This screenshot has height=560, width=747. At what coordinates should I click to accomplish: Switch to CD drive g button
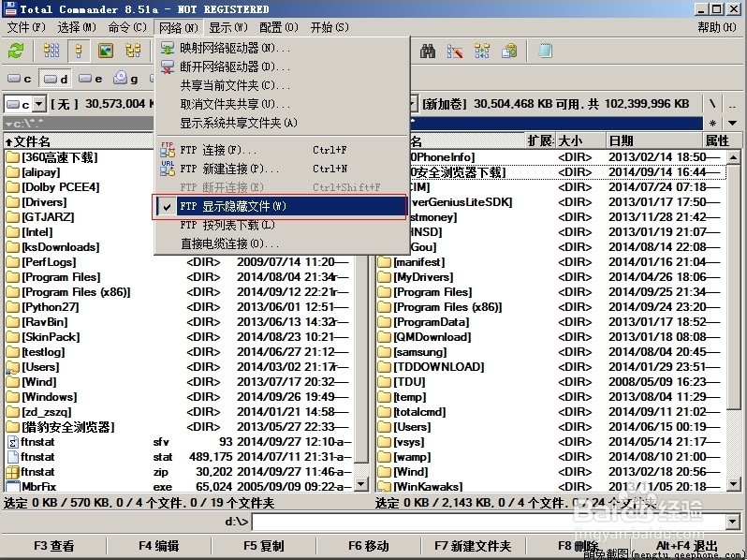click(x=126, y=79)
